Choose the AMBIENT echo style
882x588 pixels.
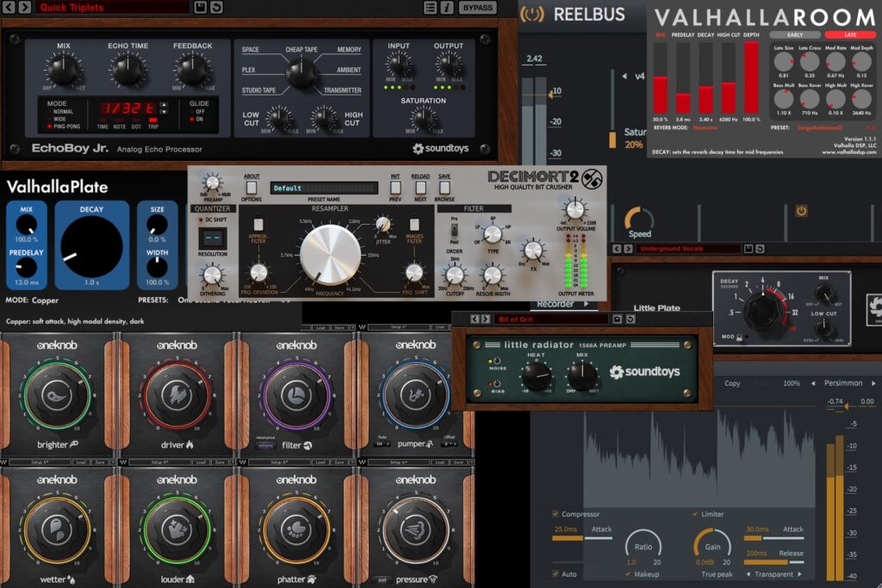pyautogui.click(x=349, y=70)
